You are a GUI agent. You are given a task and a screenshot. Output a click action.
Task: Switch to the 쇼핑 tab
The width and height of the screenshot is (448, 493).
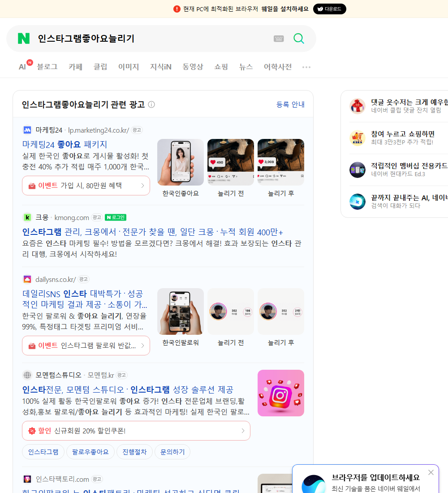(x=221, y=67)
